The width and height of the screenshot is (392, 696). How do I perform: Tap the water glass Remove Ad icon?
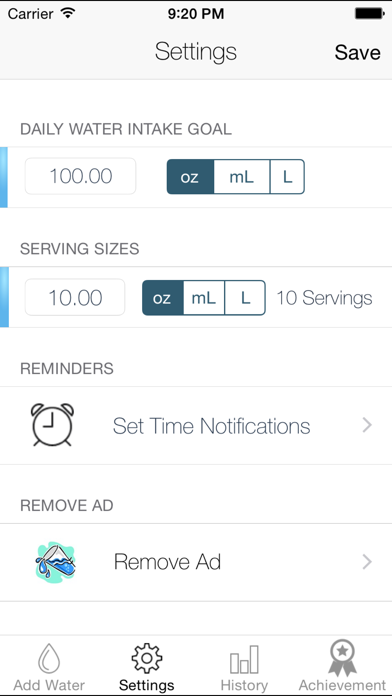[55, 562]
